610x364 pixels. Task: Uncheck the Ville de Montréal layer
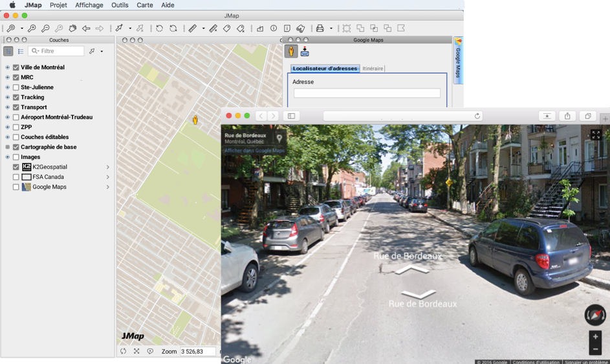point(16,67)
